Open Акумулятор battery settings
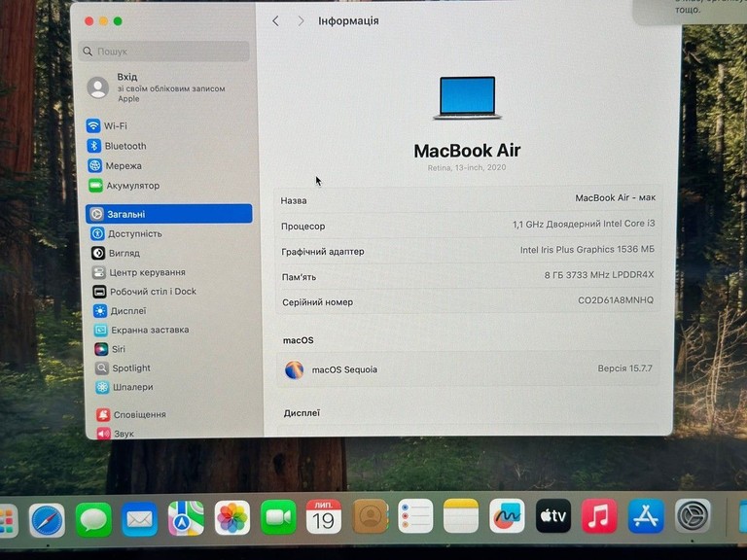This screenshot has width=747, height=560. tap(124, 186)
